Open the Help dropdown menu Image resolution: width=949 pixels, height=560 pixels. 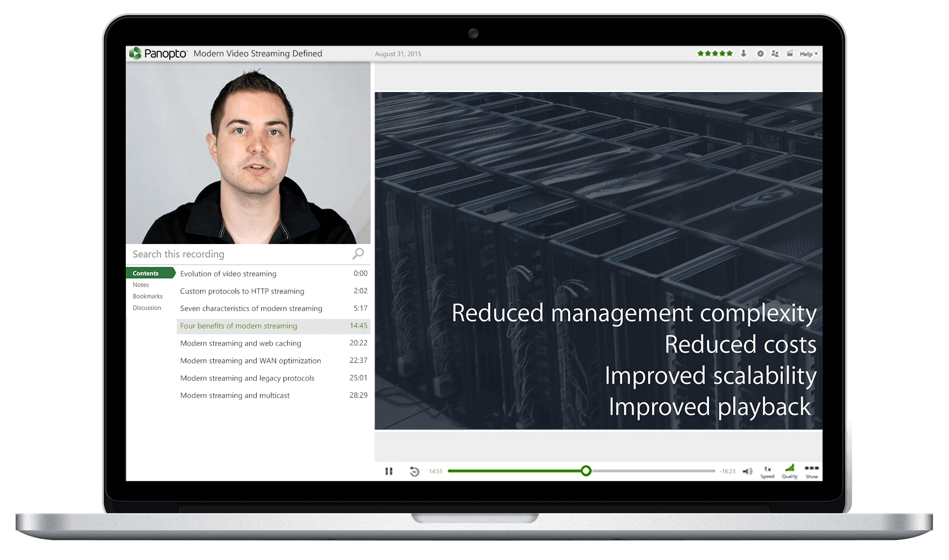click(809, 53)
